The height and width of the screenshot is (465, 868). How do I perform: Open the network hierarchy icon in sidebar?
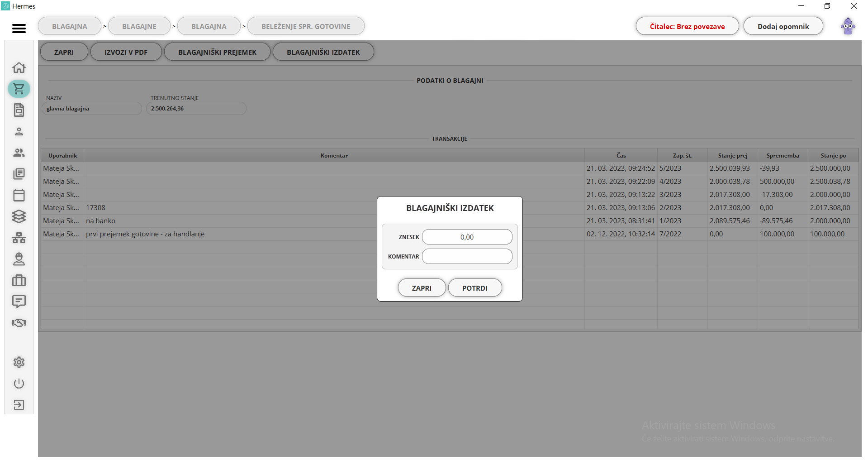tap(19, 238)
